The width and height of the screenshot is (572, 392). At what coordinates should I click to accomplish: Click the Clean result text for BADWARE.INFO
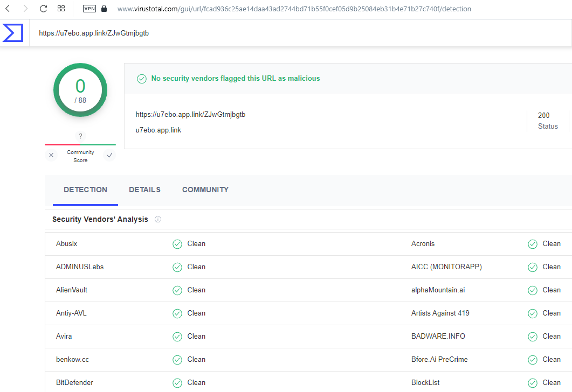pyautogui.click(x=551, y=336)
